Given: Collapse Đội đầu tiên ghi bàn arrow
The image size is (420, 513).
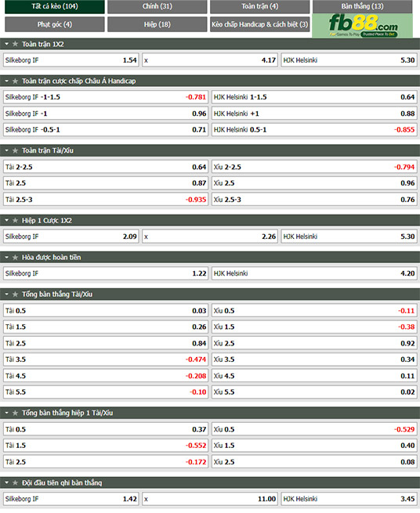Looking at the screenshot, I should click(6, 483).
